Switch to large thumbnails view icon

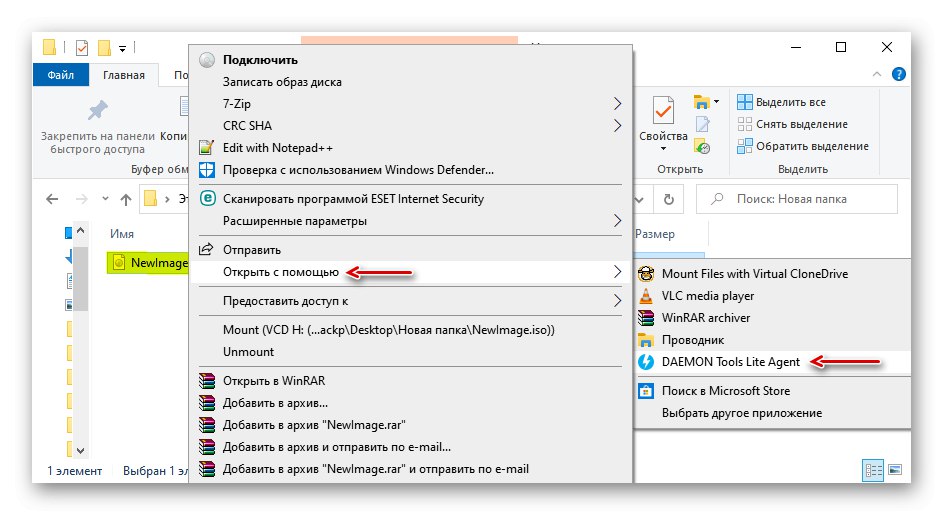point(895,469)
